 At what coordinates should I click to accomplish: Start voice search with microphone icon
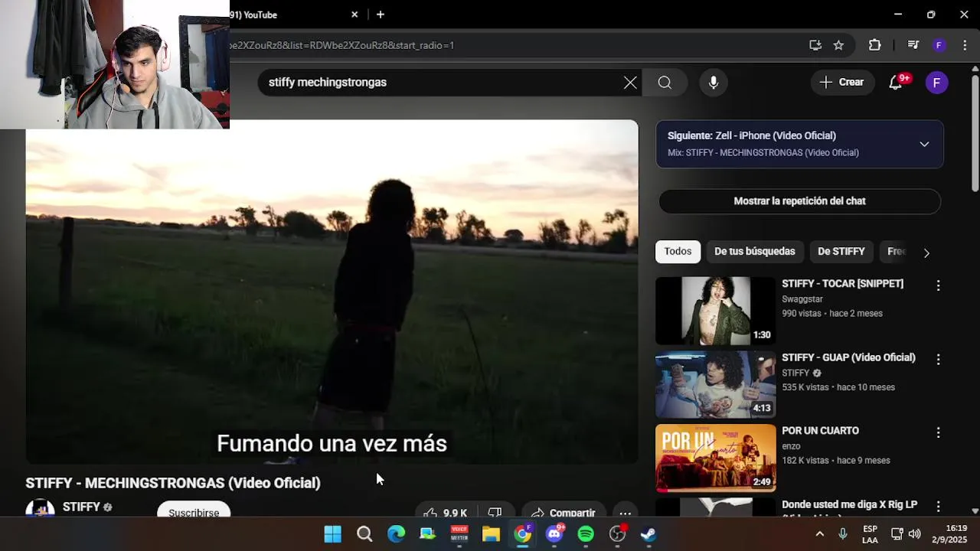coord(714,83)
